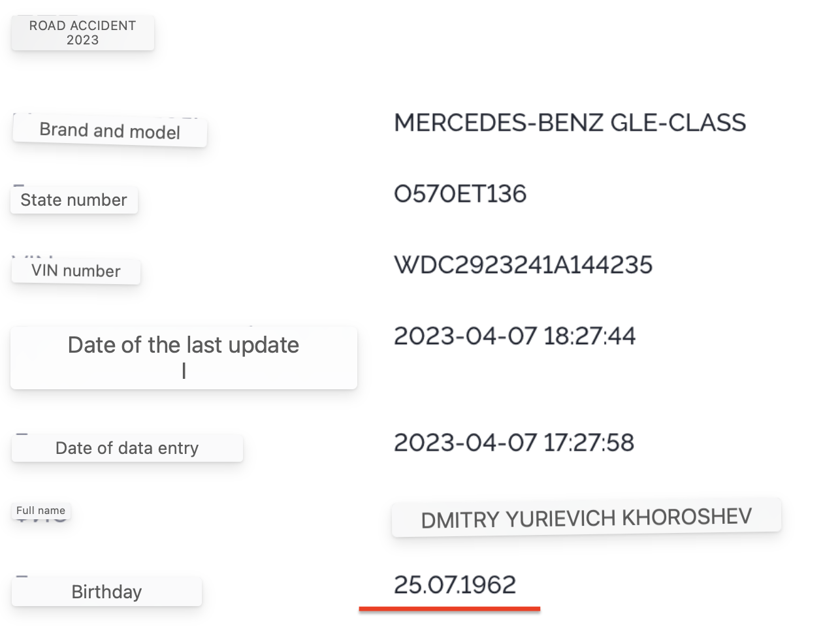823x644 pixels.
Task: Click the small Full name label
Action: point(40,511)
